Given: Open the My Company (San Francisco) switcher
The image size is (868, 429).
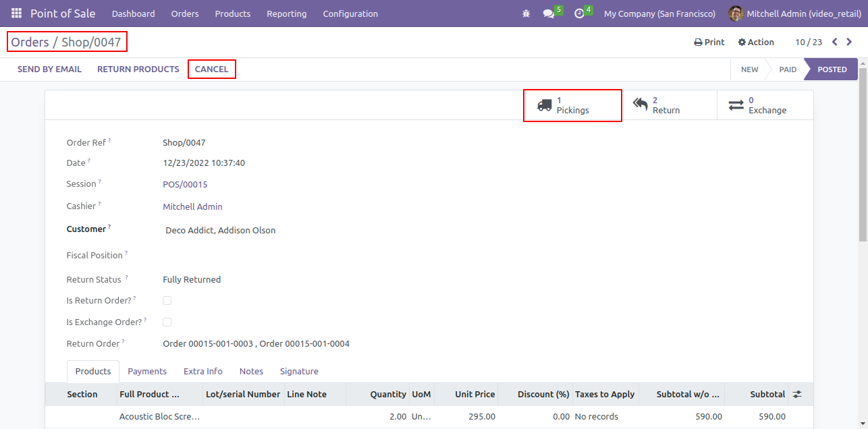Looking at the screenshot, I should [659, 13].
